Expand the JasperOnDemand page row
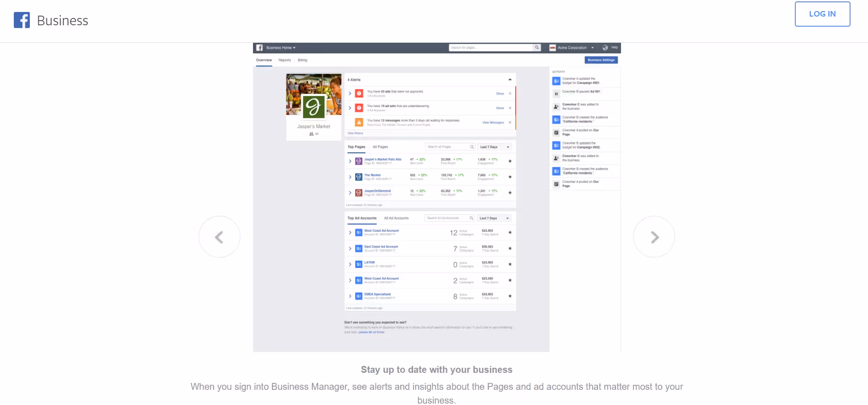Viewport: 868px width, 405px height. pyautogui.click(x=350, y=193)
